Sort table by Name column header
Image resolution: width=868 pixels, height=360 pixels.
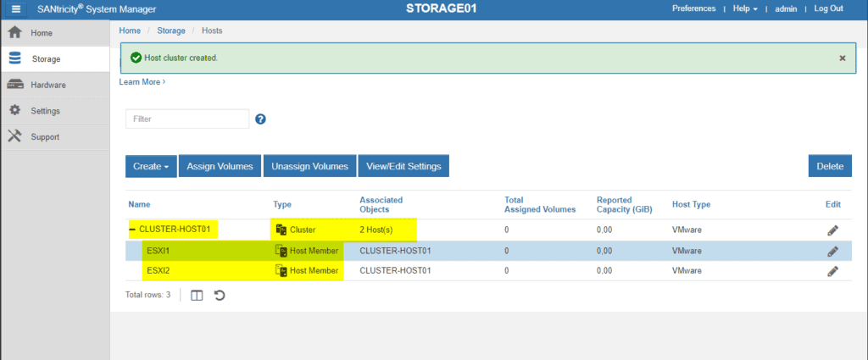(x=139, y=205)
